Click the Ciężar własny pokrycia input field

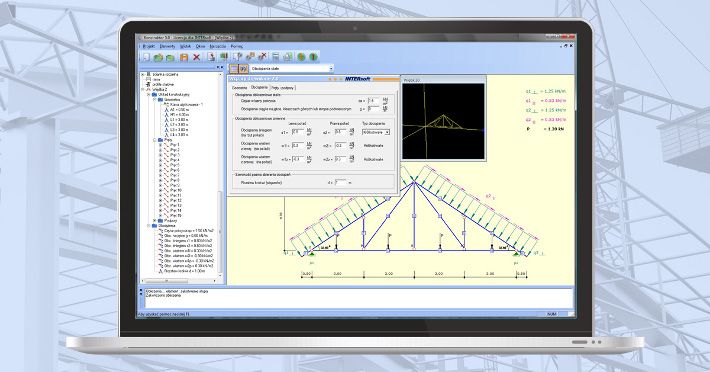[x=373, y=101]
